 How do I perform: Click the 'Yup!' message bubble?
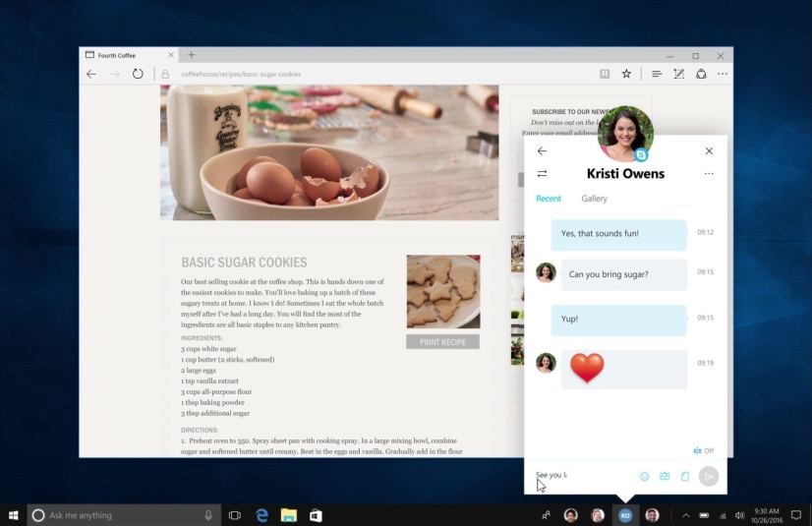[619, 320]
